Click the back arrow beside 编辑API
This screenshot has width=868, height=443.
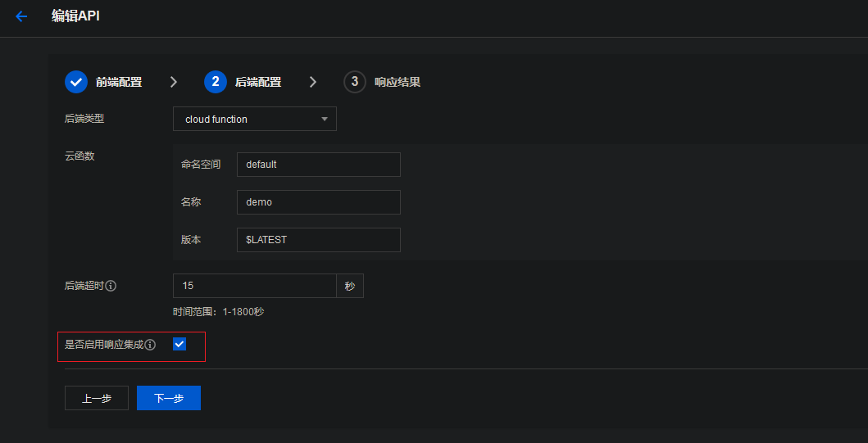tap(21, 16)
